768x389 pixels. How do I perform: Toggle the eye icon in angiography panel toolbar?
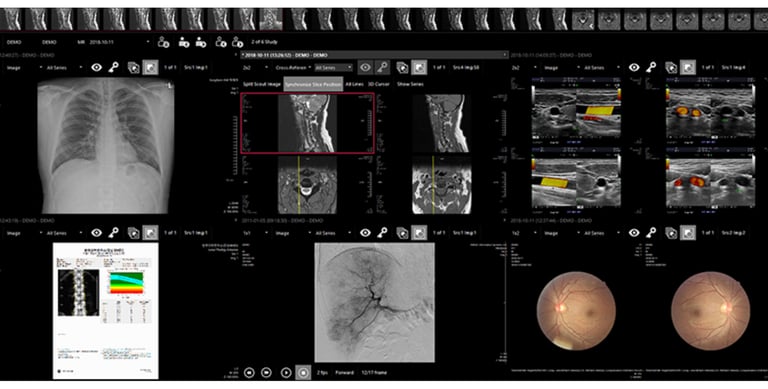365,233
